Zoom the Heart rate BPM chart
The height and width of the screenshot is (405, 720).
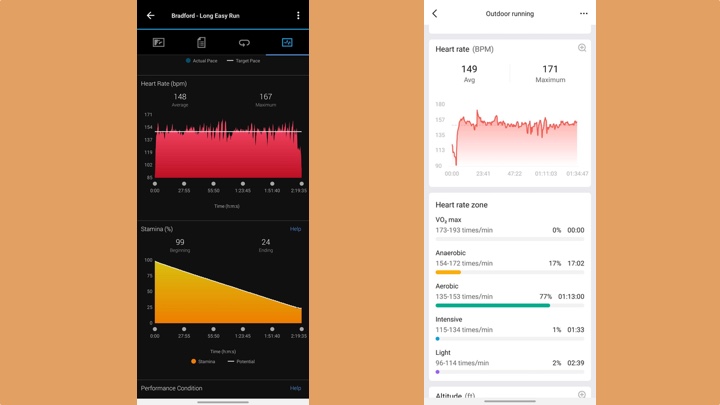pos(582,48)
